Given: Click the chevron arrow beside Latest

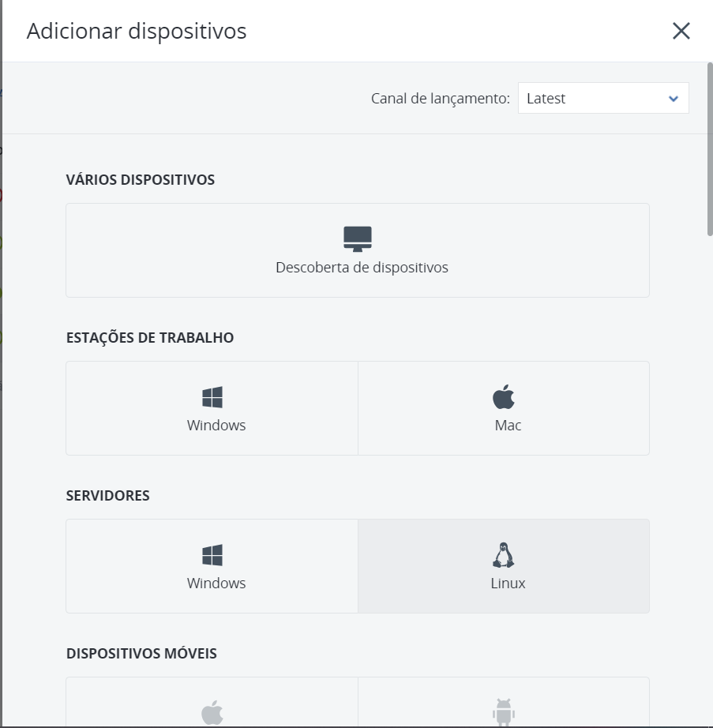Looking at the screenshot, I should (x=673, y=99).
